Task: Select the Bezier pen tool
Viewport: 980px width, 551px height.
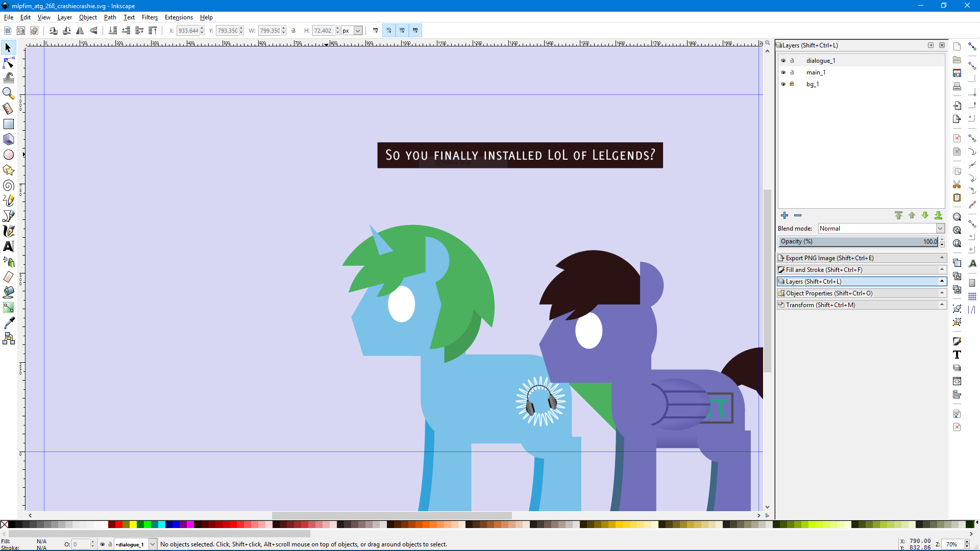Action: coord(9,216)
